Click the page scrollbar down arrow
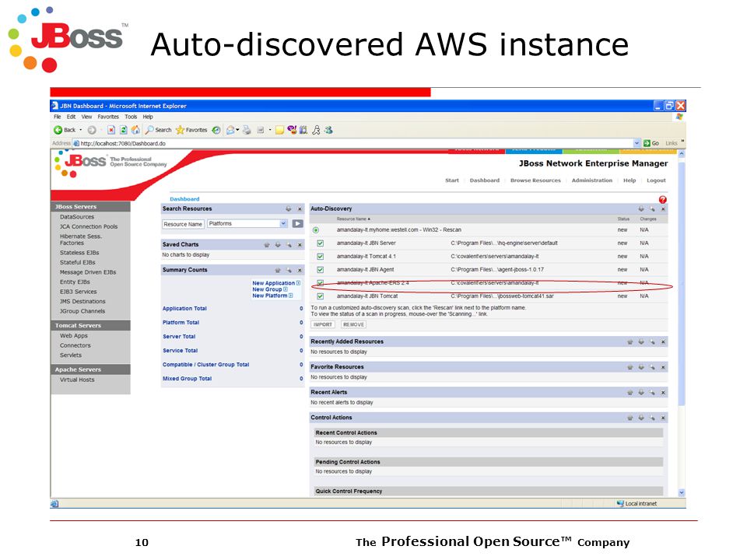This screenshot has width=747, height=560. point(682,493)
